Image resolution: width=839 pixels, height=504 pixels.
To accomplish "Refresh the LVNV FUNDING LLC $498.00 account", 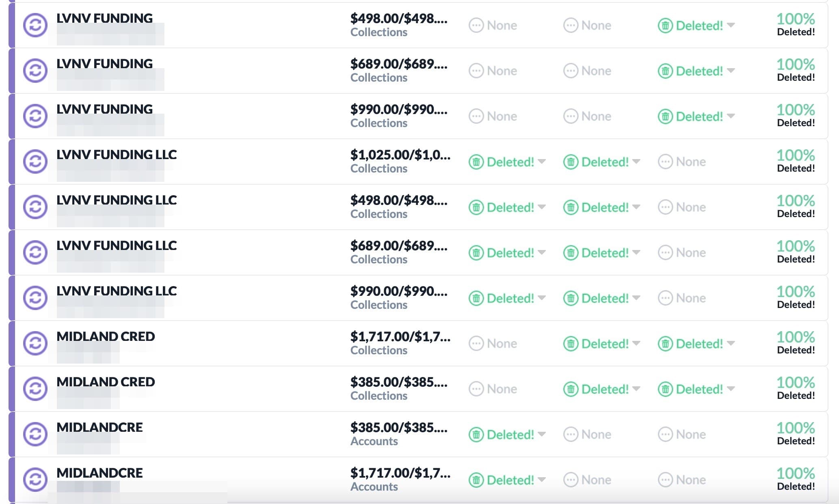I will [35, 207].
